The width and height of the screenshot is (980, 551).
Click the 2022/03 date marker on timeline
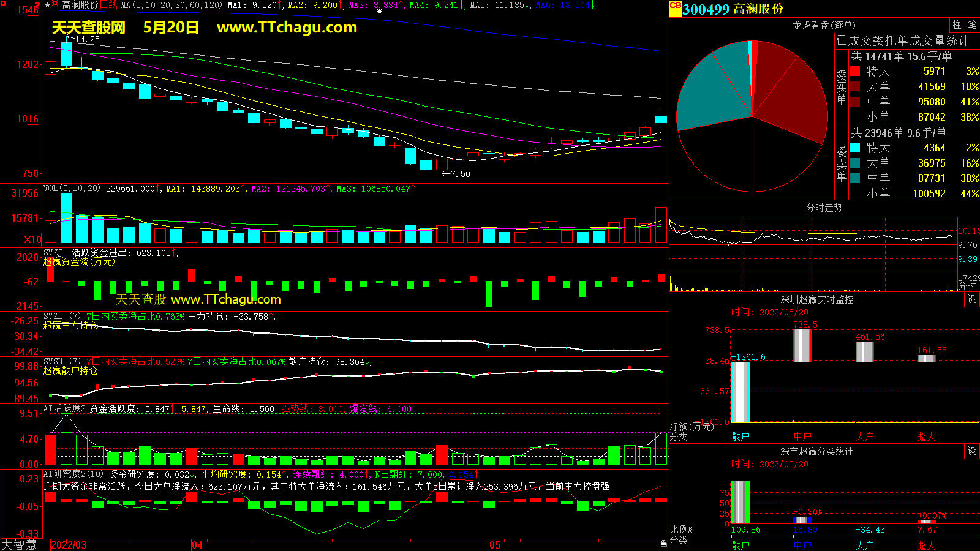(68, 545)
